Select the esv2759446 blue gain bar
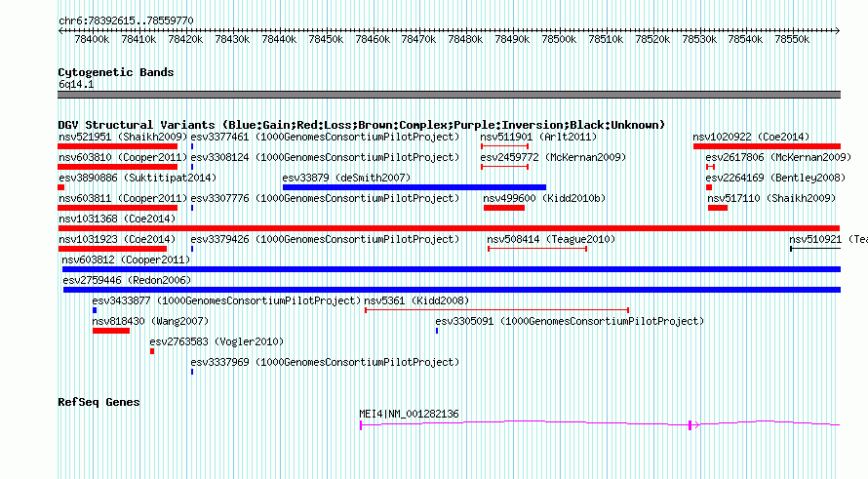Viewport: 868px width, 479px height. (x=452, y=290)
